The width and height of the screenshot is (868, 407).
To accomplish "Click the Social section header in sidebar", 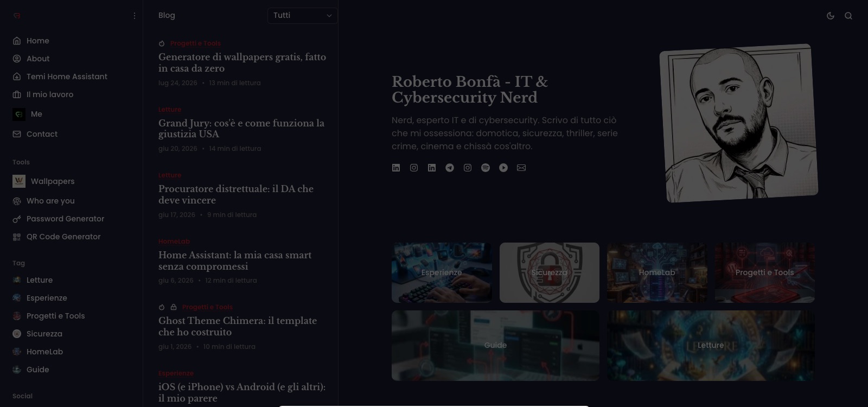I will 23,396.
